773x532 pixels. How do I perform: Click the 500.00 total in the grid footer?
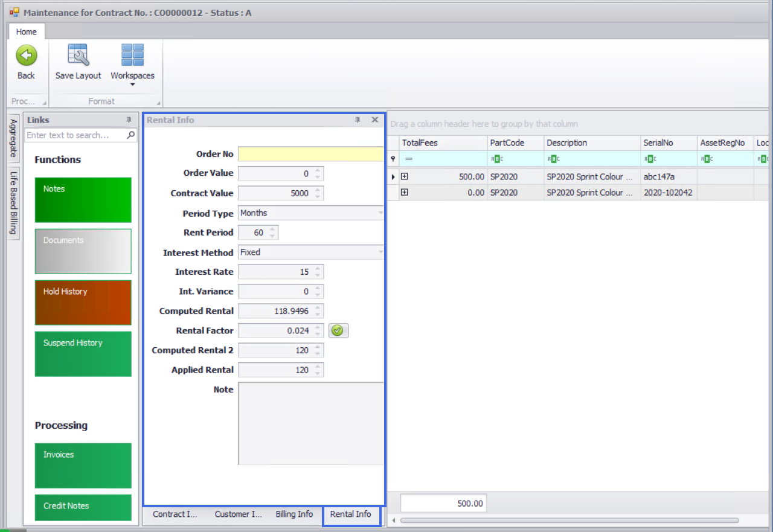pos(443,504)
